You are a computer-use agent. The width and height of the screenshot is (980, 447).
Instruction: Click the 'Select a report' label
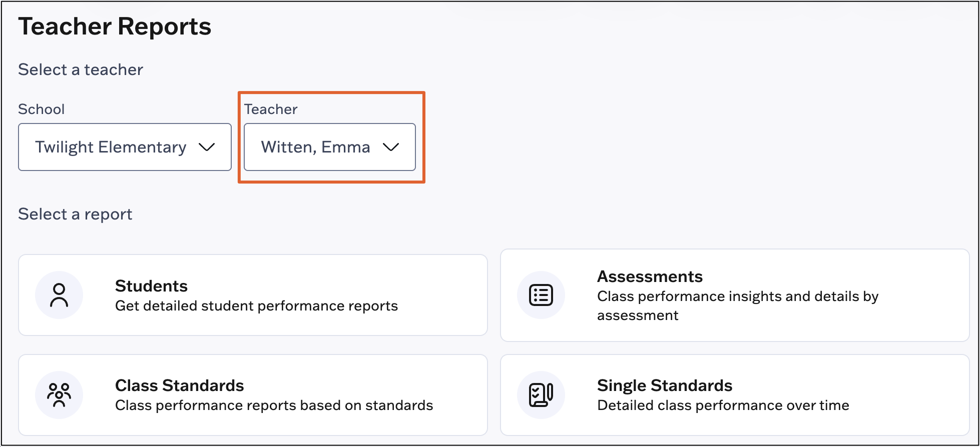(x=75, y=214)
